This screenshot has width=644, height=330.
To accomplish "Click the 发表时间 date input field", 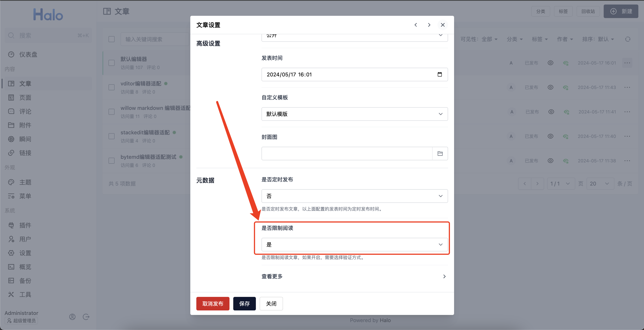I will 354,74.
